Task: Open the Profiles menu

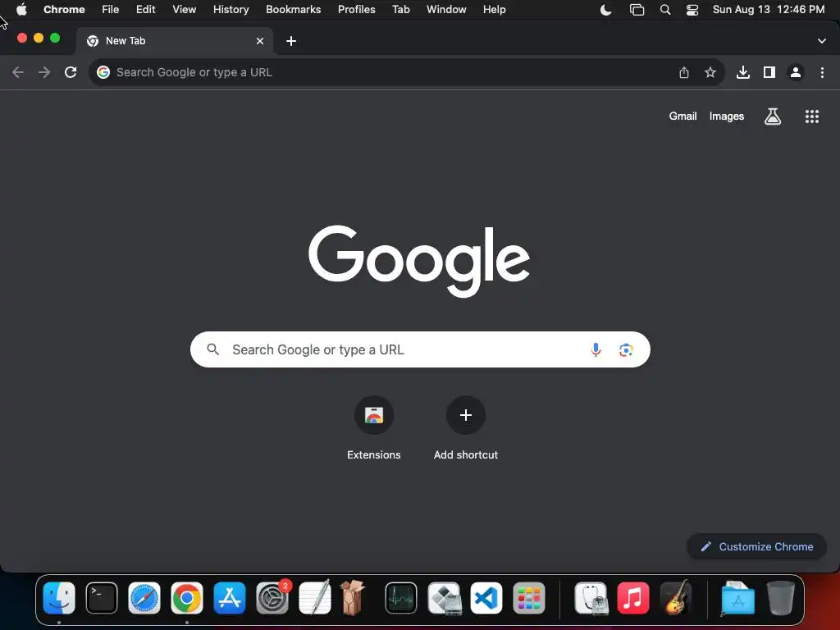Action: 357,10
